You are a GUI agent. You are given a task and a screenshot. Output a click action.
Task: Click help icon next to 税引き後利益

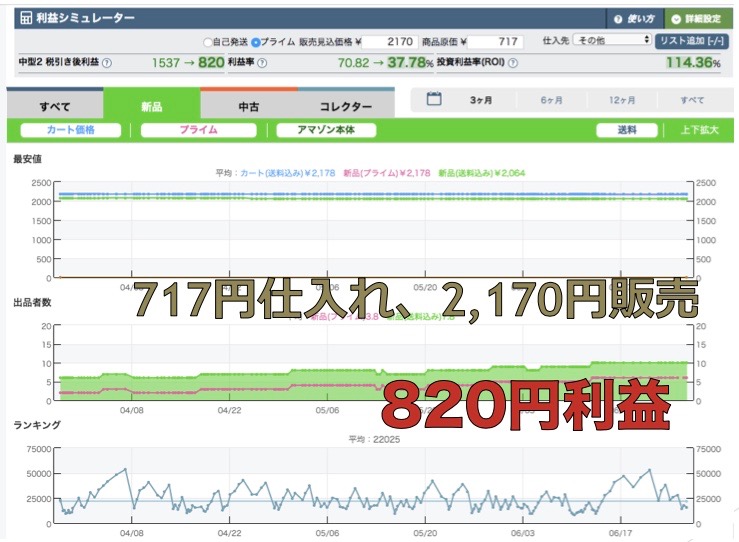[107, 63]
